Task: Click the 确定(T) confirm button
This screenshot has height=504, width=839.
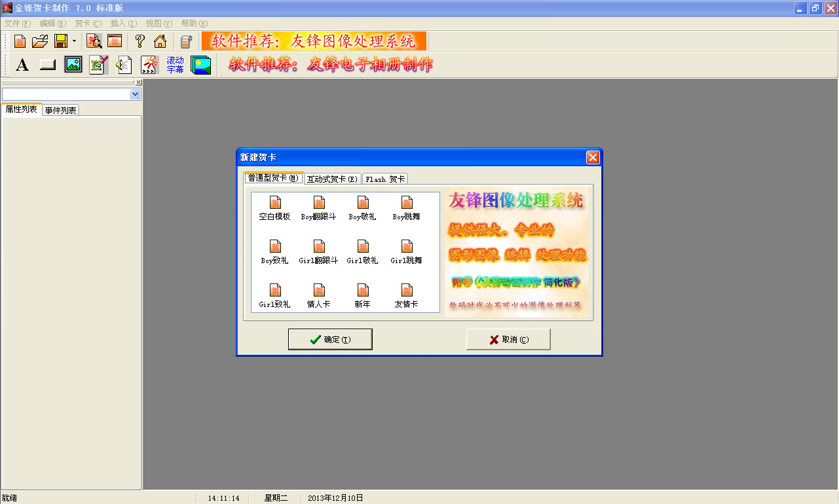Action: point(330,339)
